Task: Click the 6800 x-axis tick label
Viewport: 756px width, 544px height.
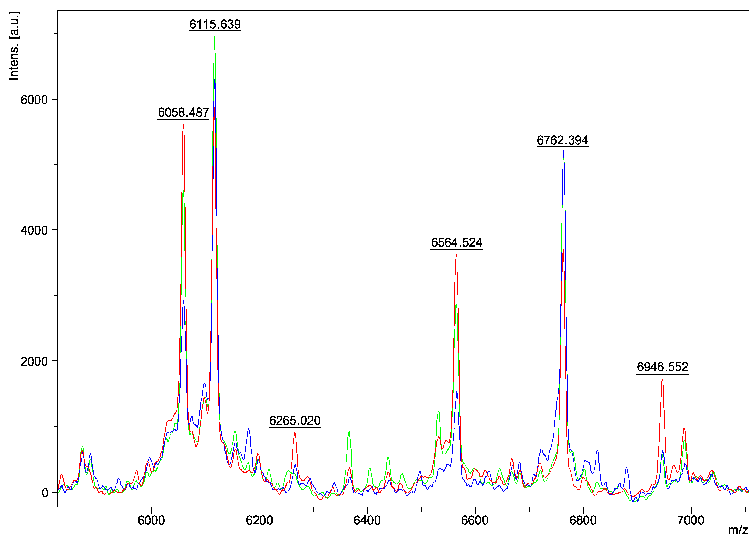Action: tap(583, 520)
